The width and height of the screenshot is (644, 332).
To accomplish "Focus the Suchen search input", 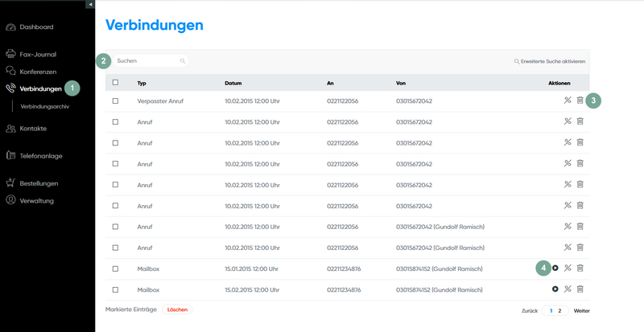I will click(x=147, y=61).
